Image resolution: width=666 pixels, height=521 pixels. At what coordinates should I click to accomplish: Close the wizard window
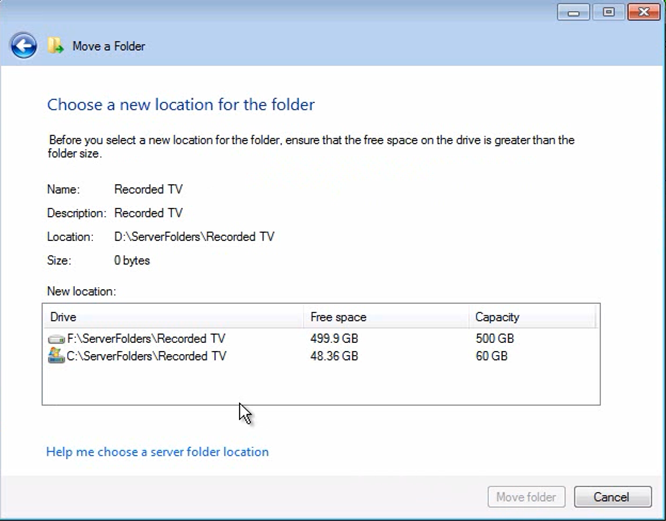[644, 12]
